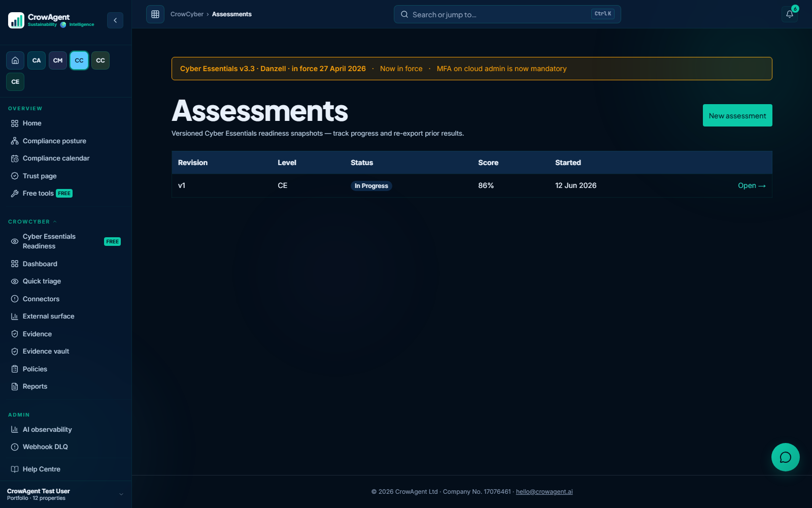Collapse the sidebar with the chevron button

click(115, 20)
